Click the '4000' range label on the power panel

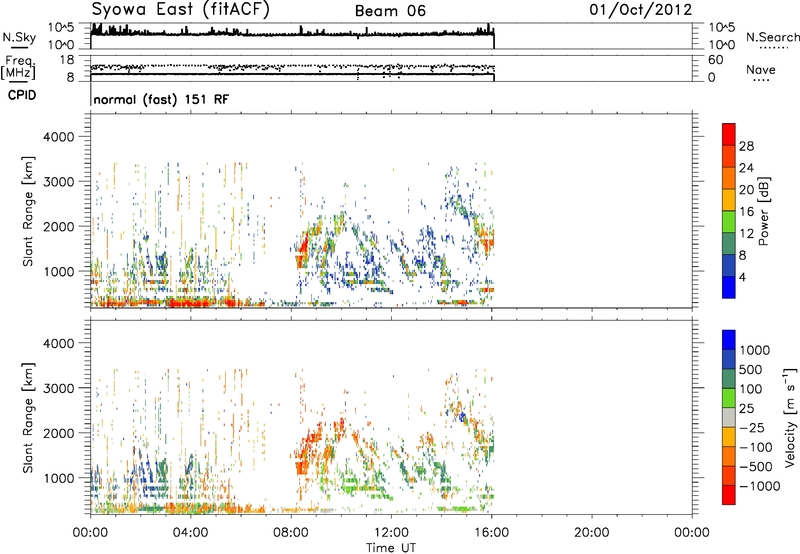[59, 137]
